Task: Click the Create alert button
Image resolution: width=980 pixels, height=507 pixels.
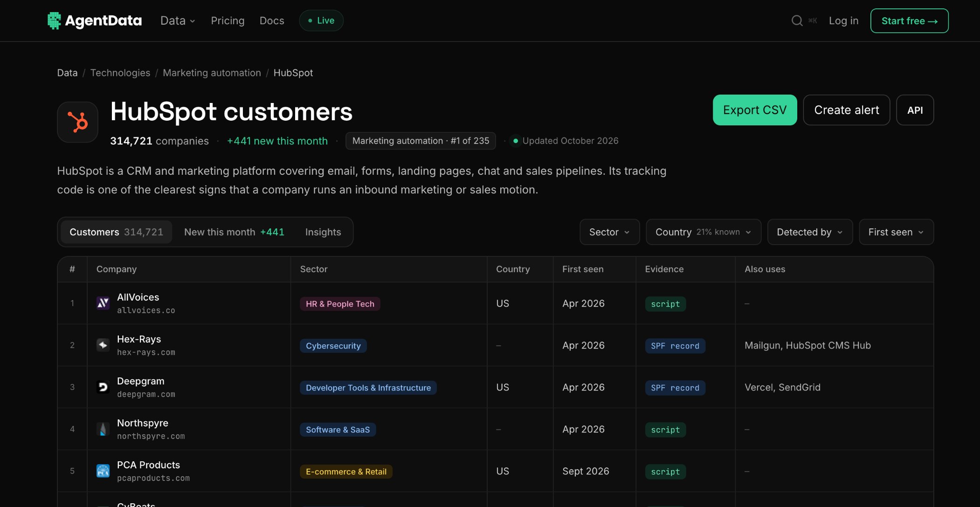Action: [847, 110]
